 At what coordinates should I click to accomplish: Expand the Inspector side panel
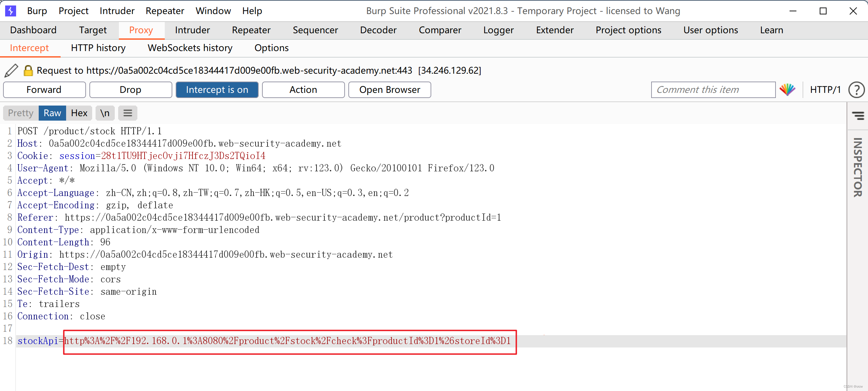858,168
